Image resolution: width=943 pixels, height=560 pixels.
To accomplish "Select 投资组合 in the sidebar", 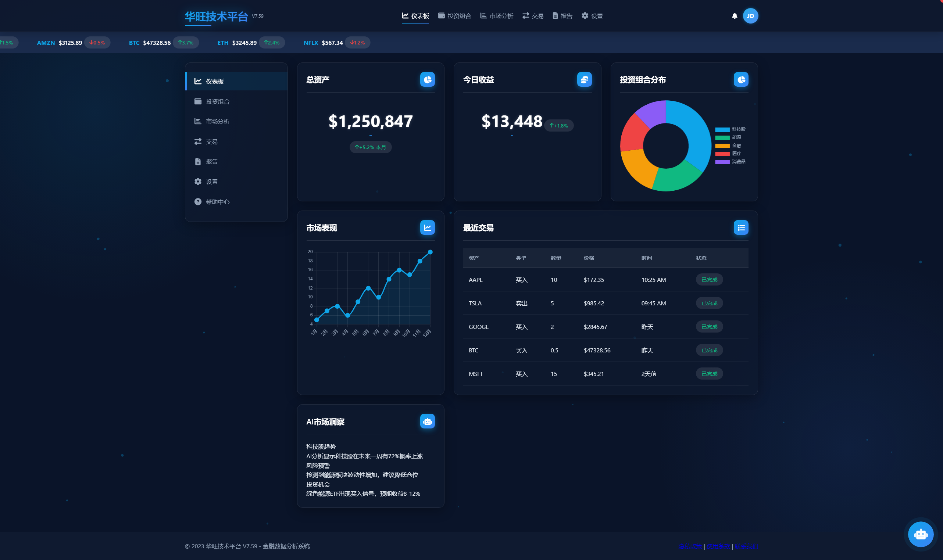I will (217, 101).
